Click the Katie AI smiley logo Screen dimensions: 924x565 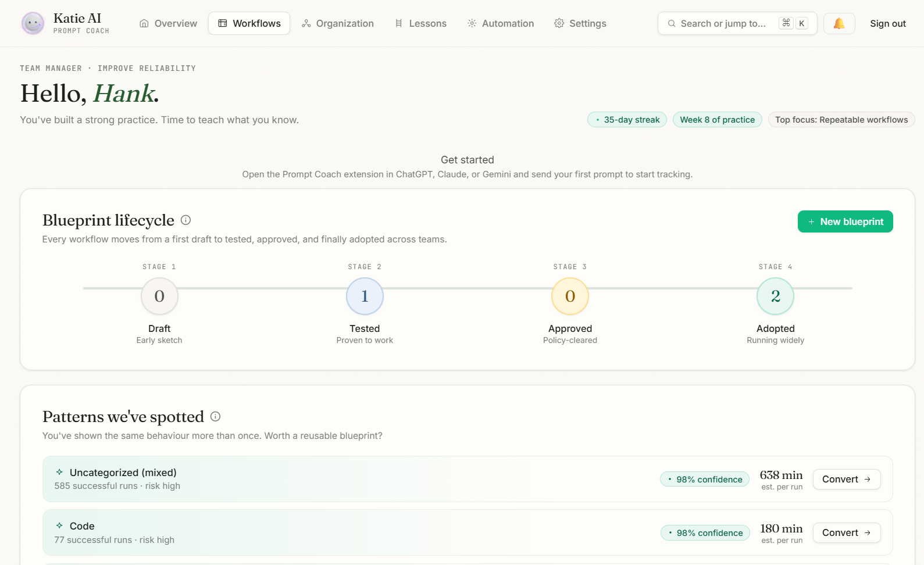(33, 23)
